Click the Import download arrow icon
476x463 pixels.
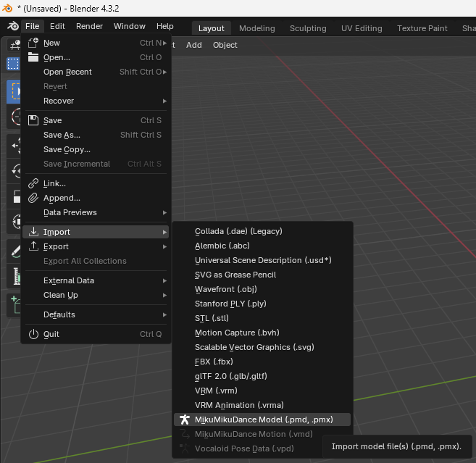(33, 232)
